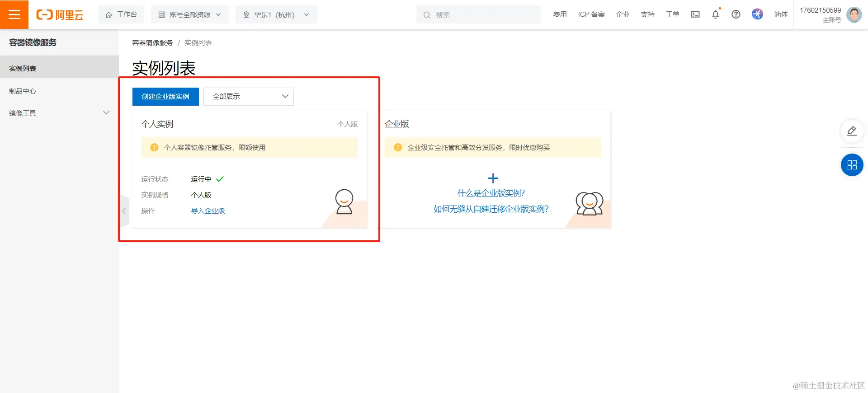Open the 工单 top menu

(673, 14)
